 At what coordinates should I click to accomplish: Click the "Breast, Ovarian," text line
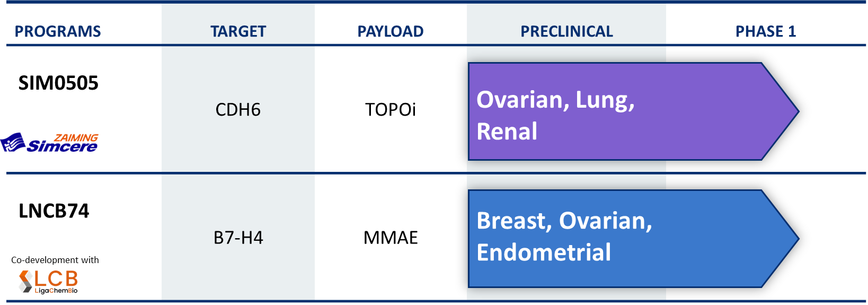click(564, 221)
